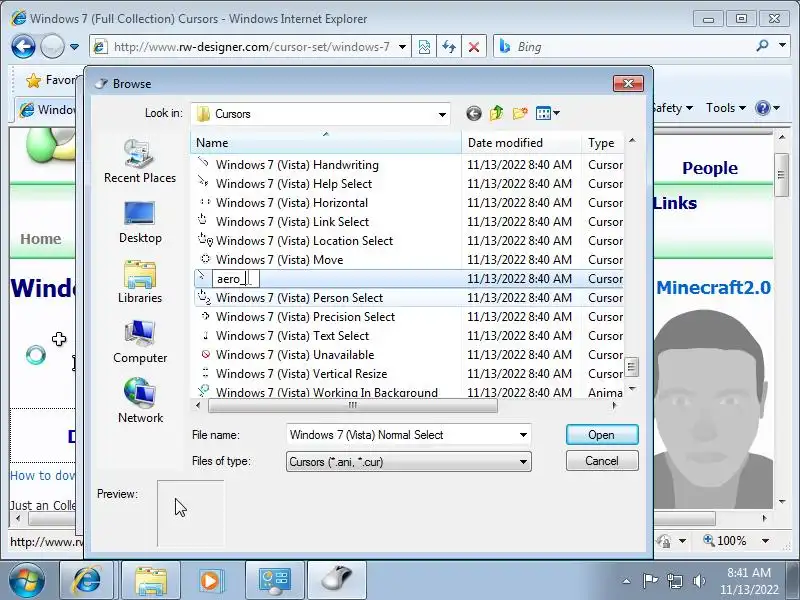
Task: Click the Refresh icon in Internet Explorer
Action: pos(448,47)
